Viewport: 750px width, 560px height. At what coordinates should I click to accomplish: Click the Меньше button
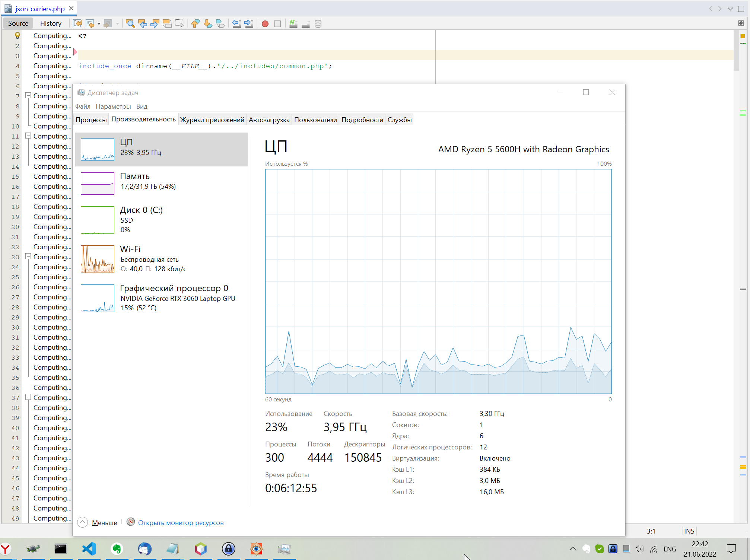104,522
